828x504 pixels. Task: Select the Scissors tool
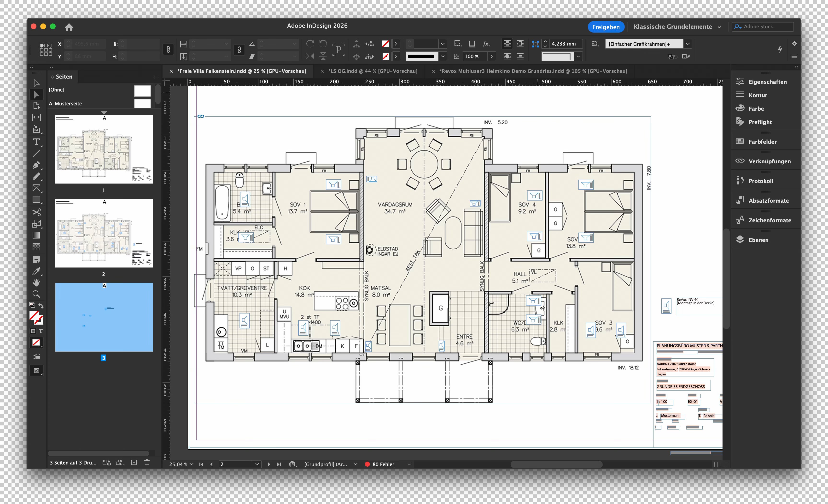pos(36,212)
